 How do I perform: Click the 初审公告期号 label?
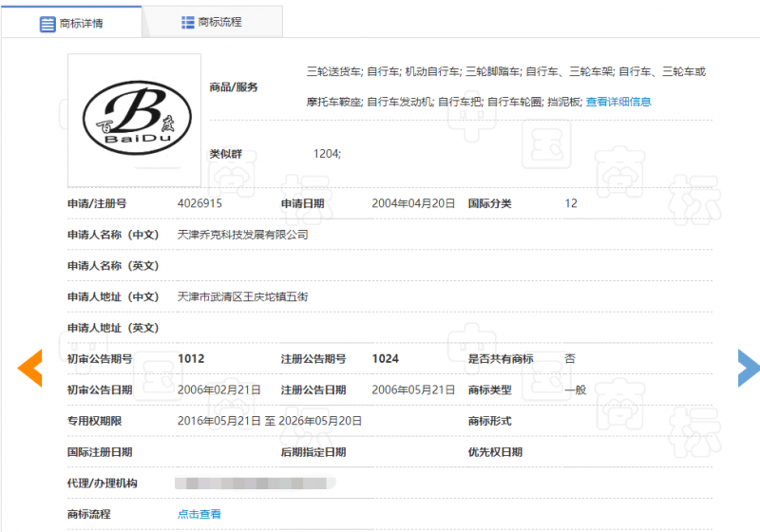(x=100, y=358)
